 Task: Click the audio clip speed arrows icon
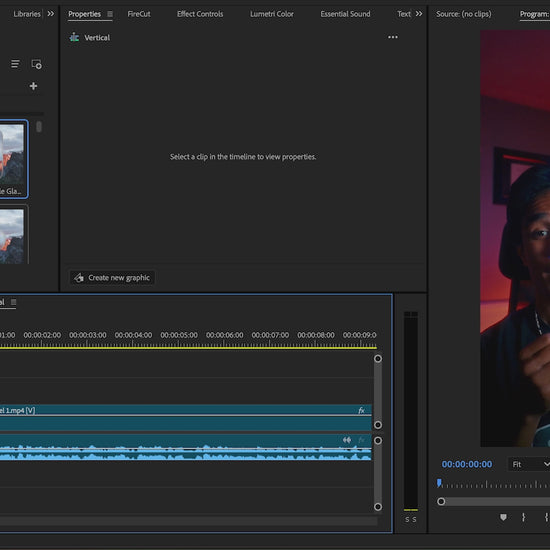click(347, 440)
